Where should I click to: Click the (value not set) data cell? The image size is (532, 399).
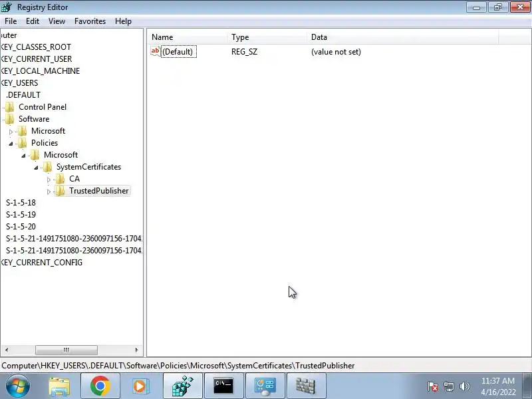tap(336, 52)
